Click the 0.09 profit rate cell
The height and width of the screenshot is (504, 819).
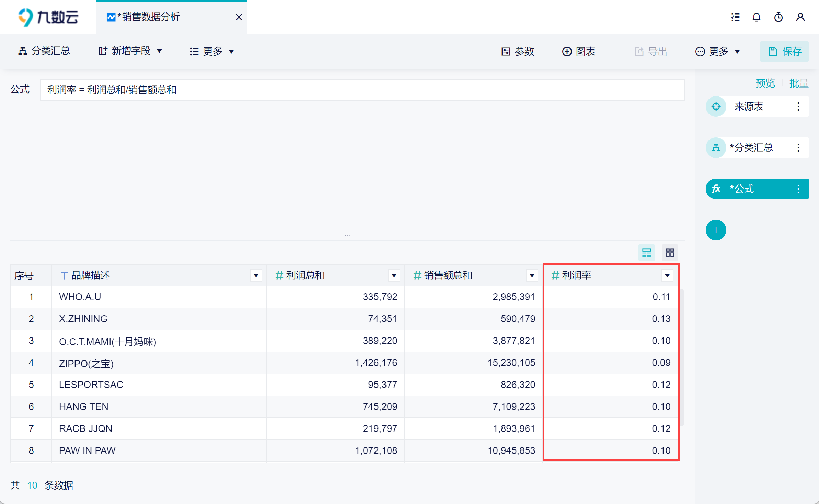click(x=661, y=363)
